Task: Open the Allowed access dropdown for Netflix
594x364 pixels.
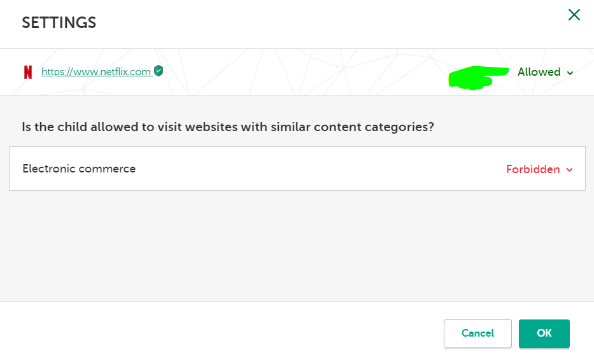Action: tap(545, 73)
